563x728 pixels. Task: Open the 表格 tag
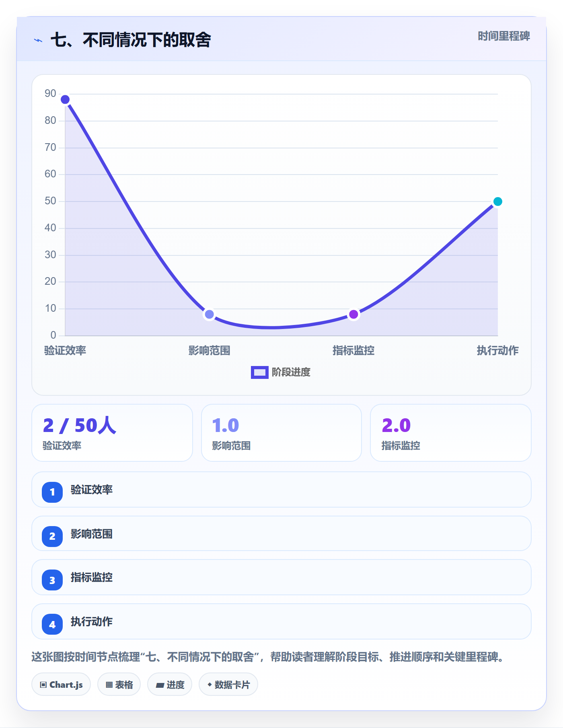(119, 684)
